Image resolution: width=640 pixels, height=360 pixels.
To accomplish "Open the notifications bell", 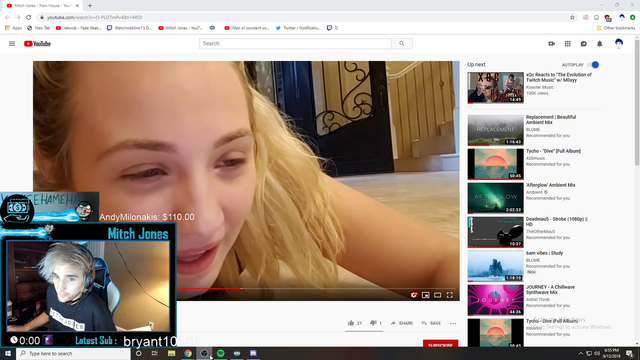I will (x=600, y=44).
